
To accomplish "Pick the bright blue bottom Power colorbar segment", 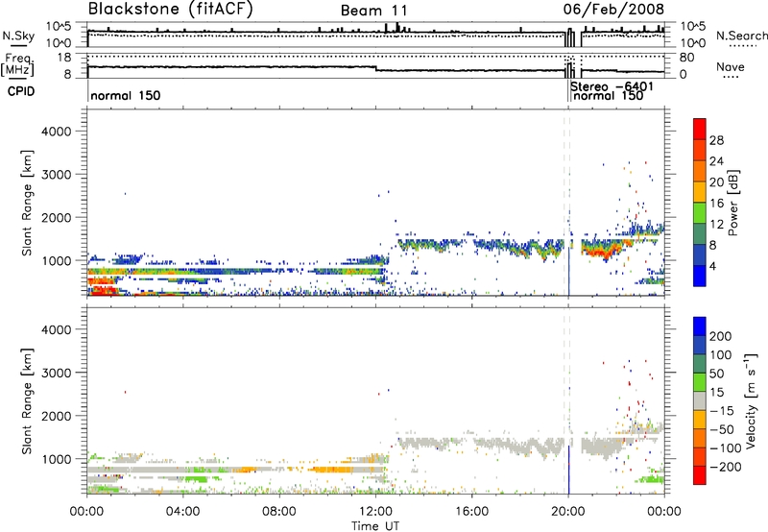I will [700, 277].
